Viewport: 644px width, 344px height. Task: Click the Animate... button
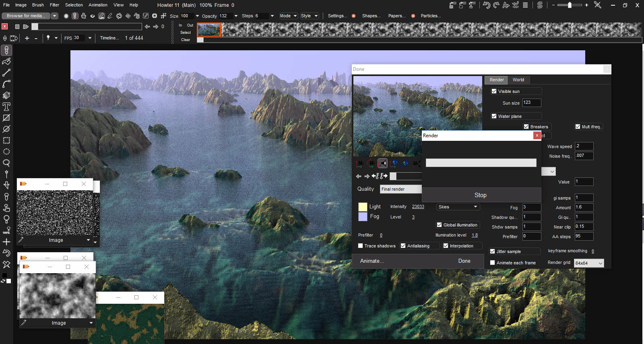click(x=372, y=261)
